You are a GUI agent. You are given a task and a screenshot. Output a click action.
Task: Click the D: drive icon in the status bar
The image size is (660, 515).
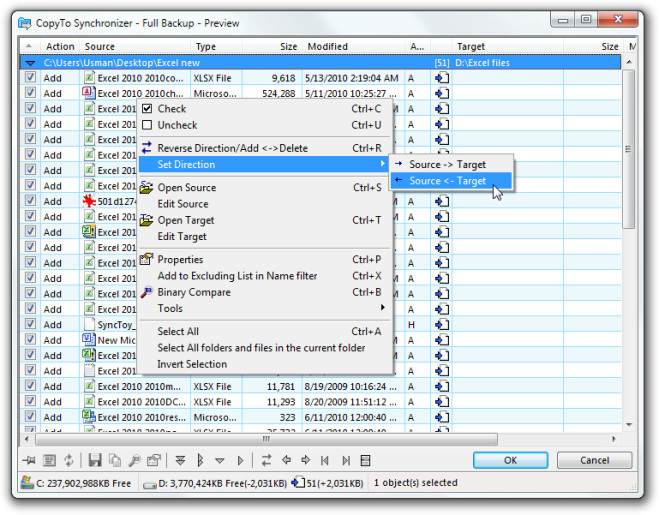(149, 485)
